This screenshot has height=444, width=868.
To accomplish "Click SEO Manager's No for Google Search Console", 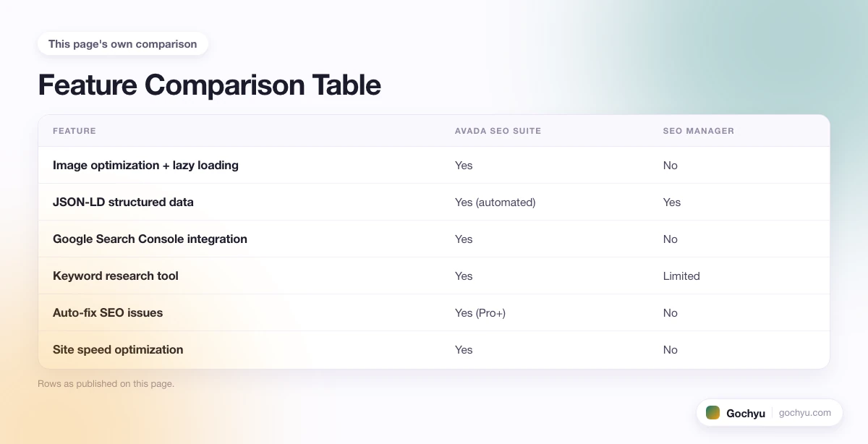I will [671, 239].
